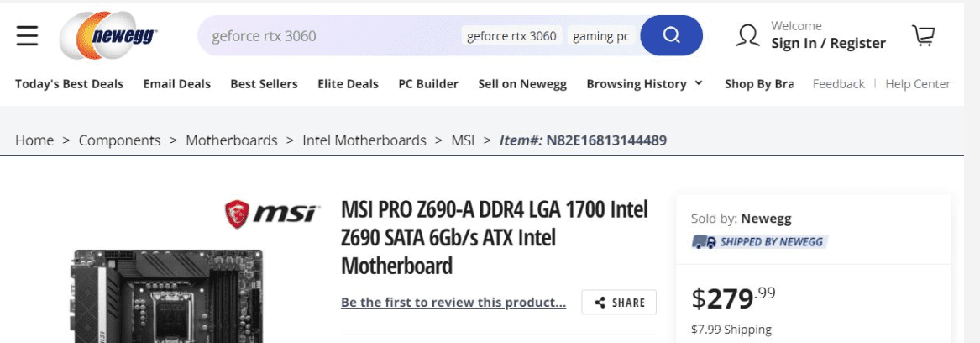Image resolution: width=980 pixels, height=343 pixels.
Task: Click the user account profile icon
Action: pos(747,35)
